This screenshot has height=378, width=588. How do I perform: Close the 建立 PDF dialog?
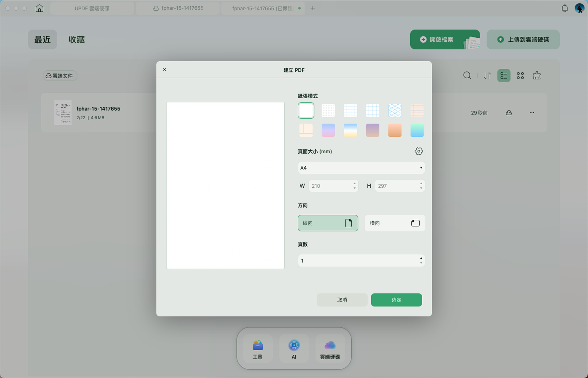tap(165, 70)
